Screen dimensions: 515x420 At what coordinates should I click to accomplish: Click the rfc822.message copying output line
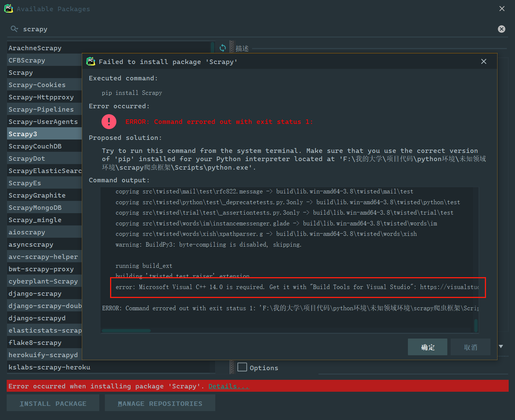(264, 191)
